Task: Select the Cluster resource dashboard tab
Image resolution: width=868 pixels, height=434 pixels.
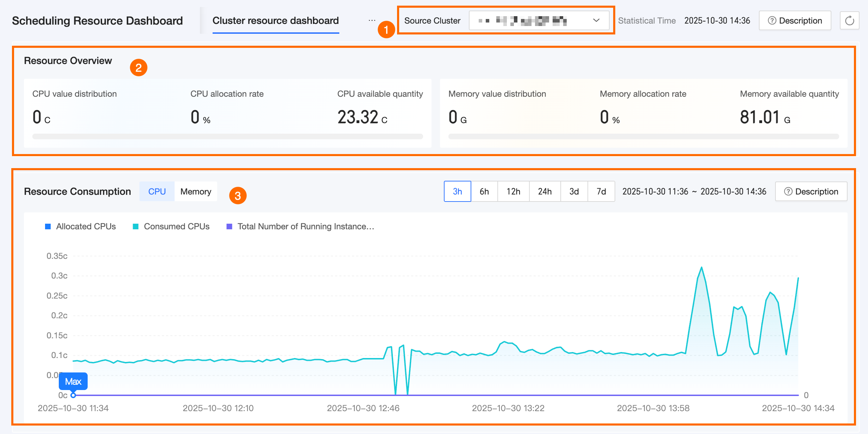Action: (276, 21)
